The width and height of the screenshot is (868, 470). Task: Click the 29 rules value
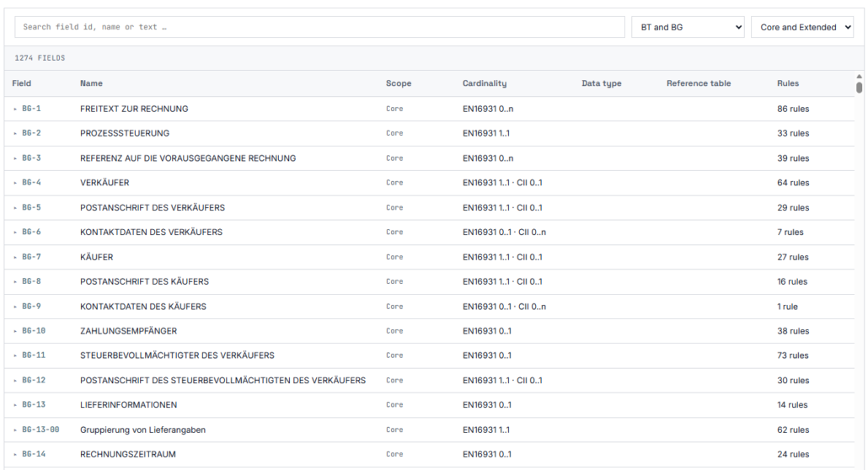click(793, 207)
